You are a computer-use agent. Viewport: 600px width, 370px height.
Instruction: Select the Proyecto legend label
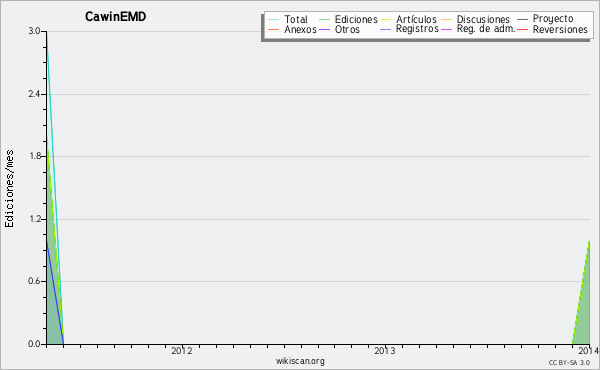(x=553, y=19)
